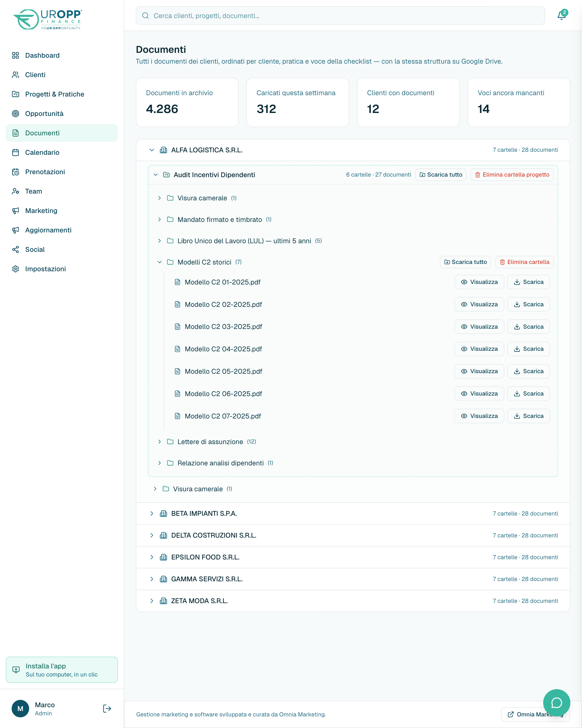The image size is (582, 728).
Task: Open the notifications bell
Action: (x=562, y=15)
